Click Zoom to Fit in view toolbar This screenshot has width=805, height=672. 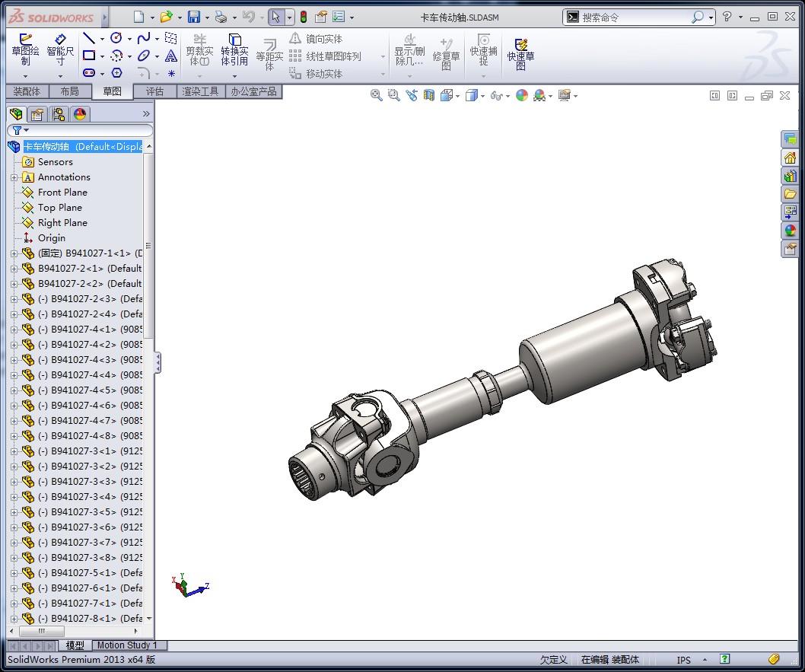tap(377, 95)
